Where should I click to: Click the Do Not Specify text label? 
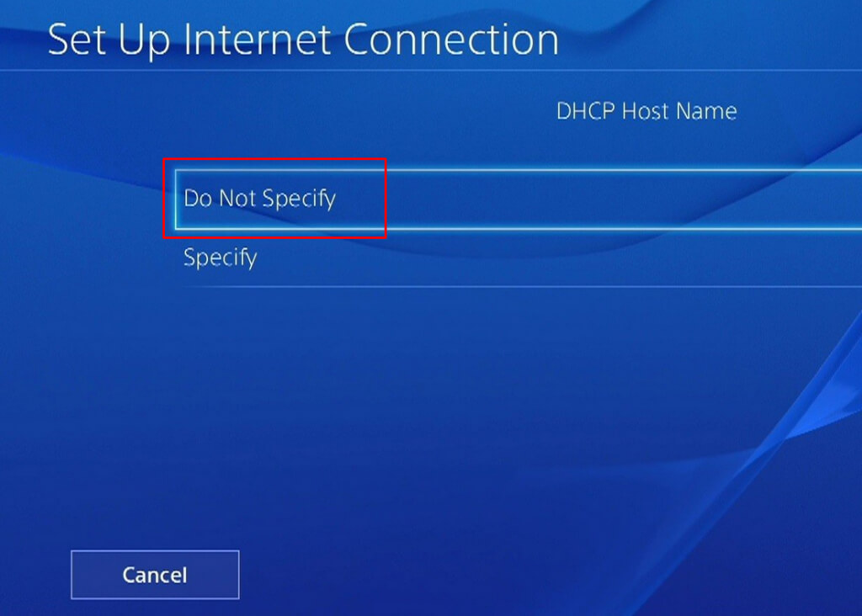[x=259, y=199]
